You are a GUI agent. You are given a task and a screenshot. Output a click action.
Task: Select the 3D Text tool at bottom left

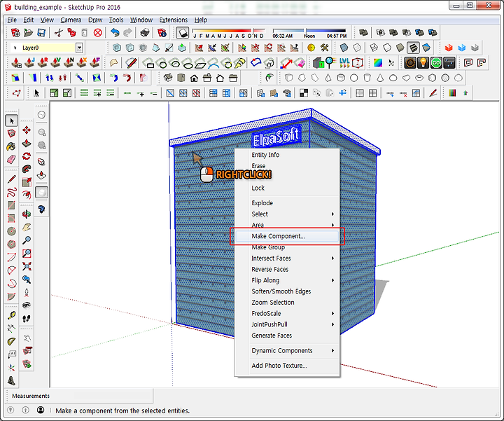point(11,381)
